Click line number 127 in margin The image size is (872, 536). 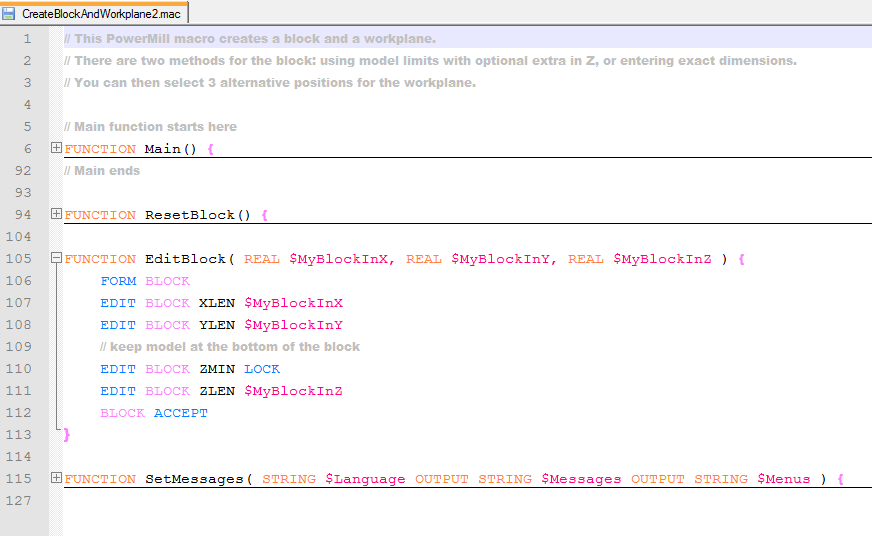(x=19, y=500)
